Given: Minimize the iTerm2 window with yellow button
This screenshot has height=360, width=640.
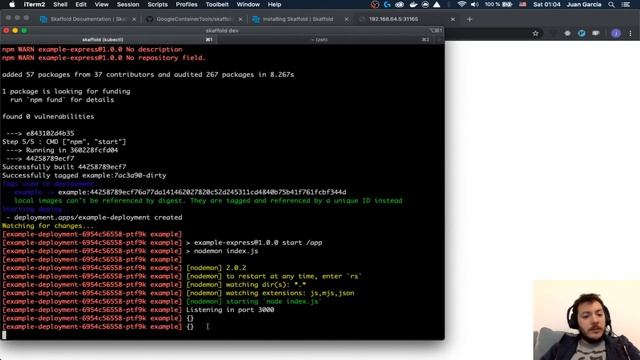Looking at the screenshot, I should point(15,31).
